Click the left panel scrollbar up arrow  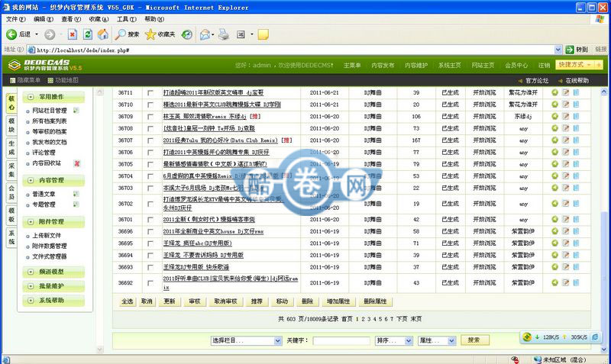100,92
